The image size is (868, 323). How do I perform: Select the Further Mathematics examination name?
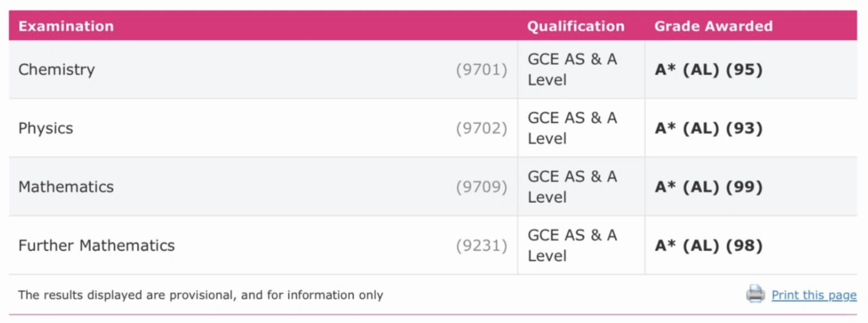(96, 246)
